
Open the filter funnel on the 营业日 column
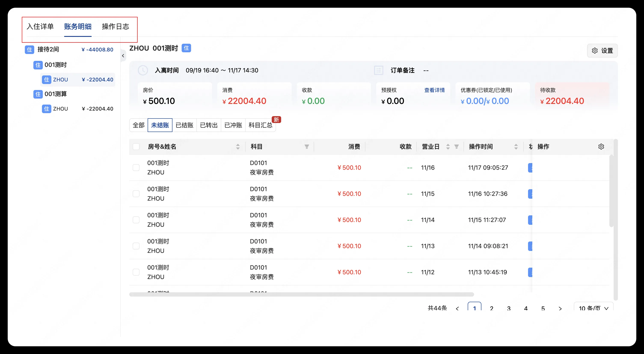[457, 146]
